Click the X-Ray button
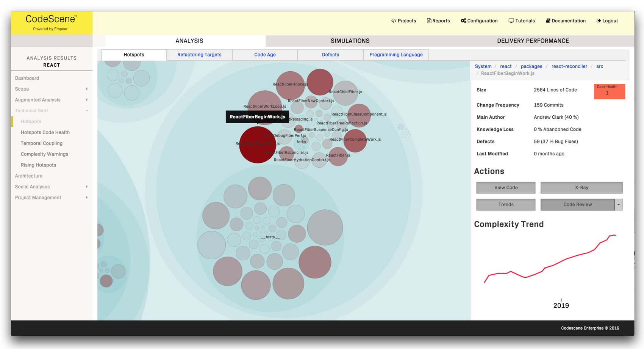The width and height of the screenshot is (644, 349). point(581,187)
